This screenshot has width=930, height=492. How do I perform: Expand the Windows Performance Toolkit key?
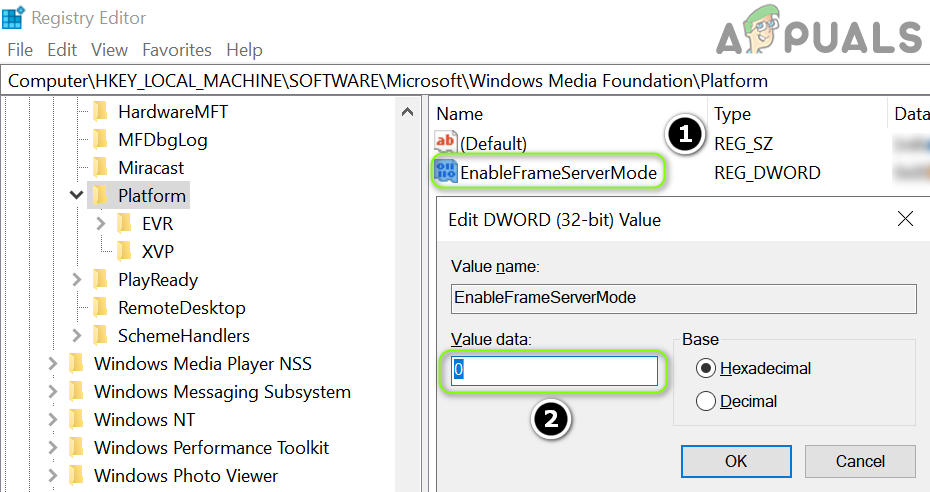pyautogui.click(x=53, y=448)
